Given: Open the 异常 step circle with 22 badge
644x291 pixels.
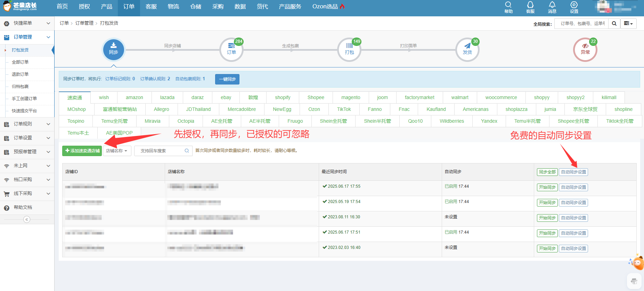Looking at the screenshot, I should 585,50.
